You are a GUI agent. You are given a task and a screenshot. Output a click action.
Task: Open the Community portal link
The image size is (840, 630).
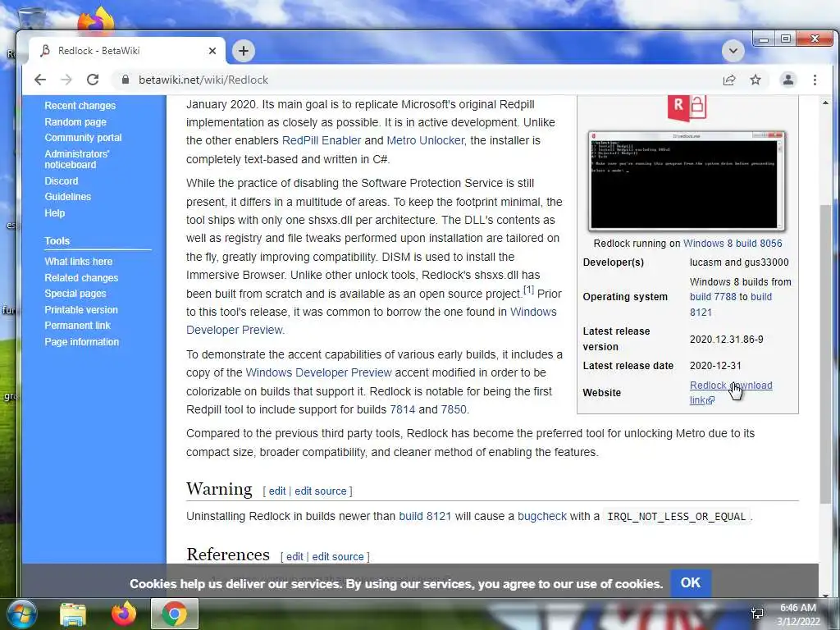pos(83,138)
